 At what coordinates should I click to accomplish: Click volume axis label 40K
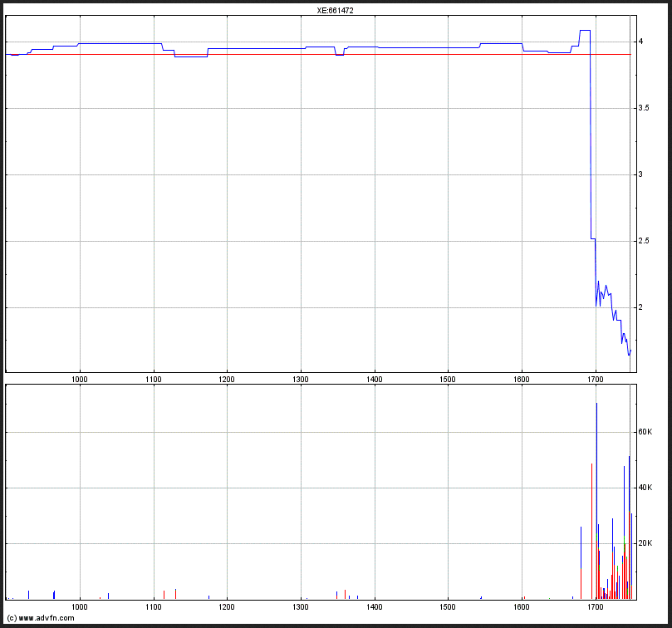[645, 488]
